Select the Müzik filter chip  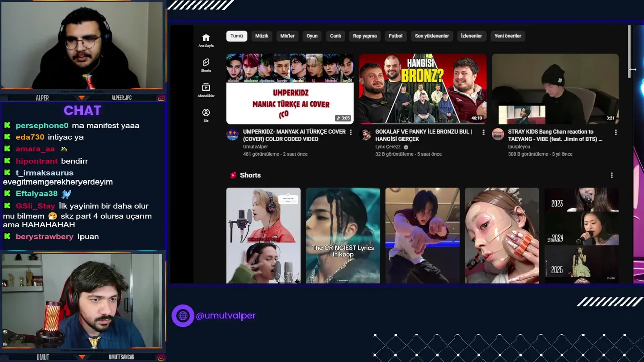tap(262, 36)
